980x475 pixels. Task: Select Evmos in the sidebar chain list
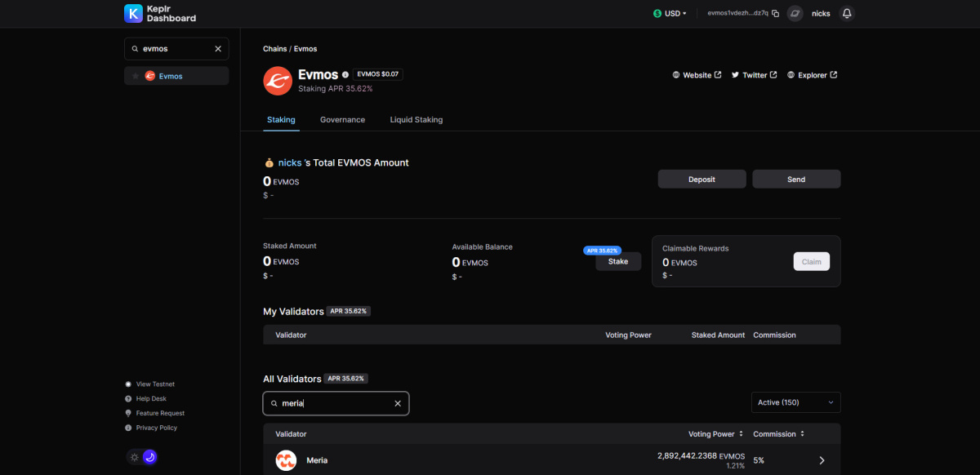176,76
